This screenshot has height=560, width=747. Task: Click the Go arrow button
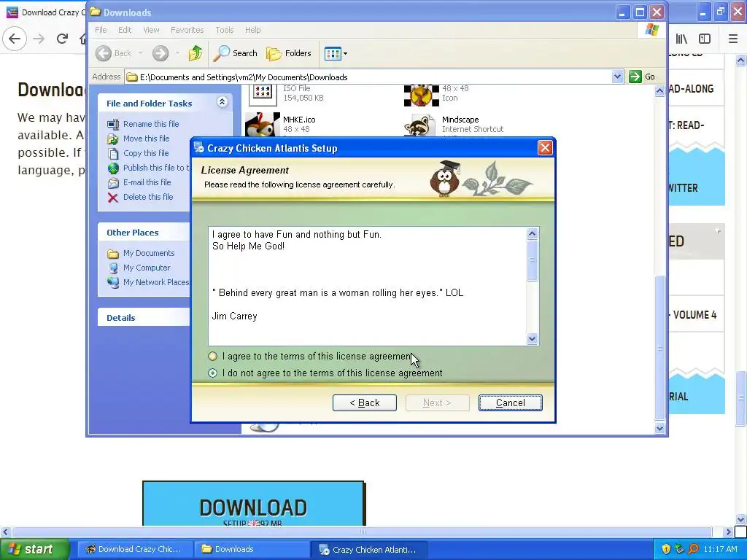[x=635, y=77]
